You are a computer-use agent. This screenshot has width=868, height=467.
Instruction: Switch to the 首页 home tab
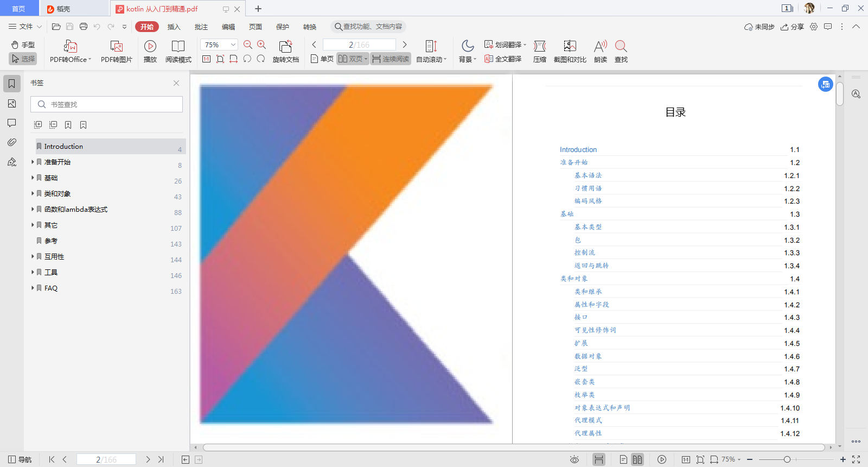pyautogui.click(x=19, y=8)
